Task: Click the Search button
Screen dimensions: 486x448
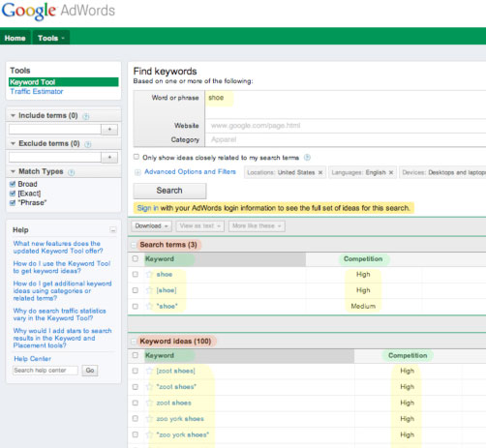Action: (x=169, y=191)
